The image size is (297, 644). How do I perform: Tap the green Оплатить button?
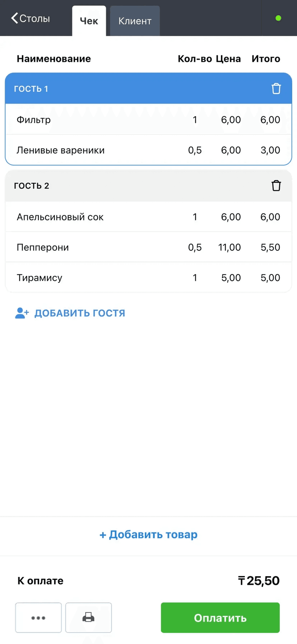tap(220, 617)
